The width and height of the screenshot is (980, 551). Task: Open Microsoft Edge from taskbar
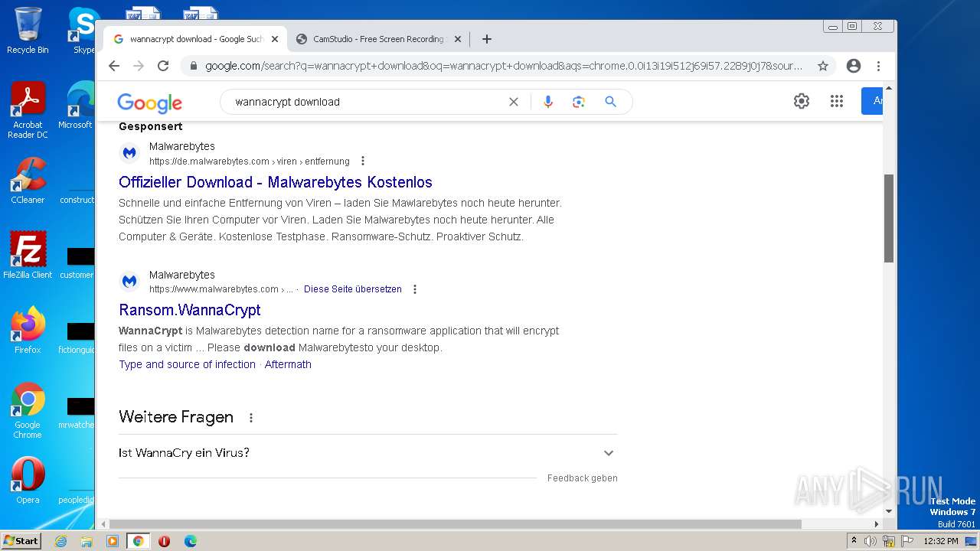click(x=190, y=541)
